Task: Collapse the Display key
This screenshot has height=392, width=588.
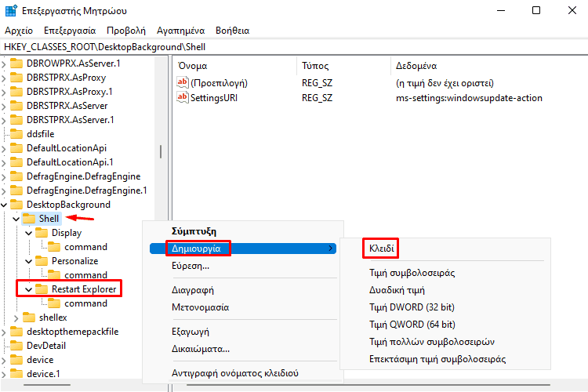Action: point(29,233)
